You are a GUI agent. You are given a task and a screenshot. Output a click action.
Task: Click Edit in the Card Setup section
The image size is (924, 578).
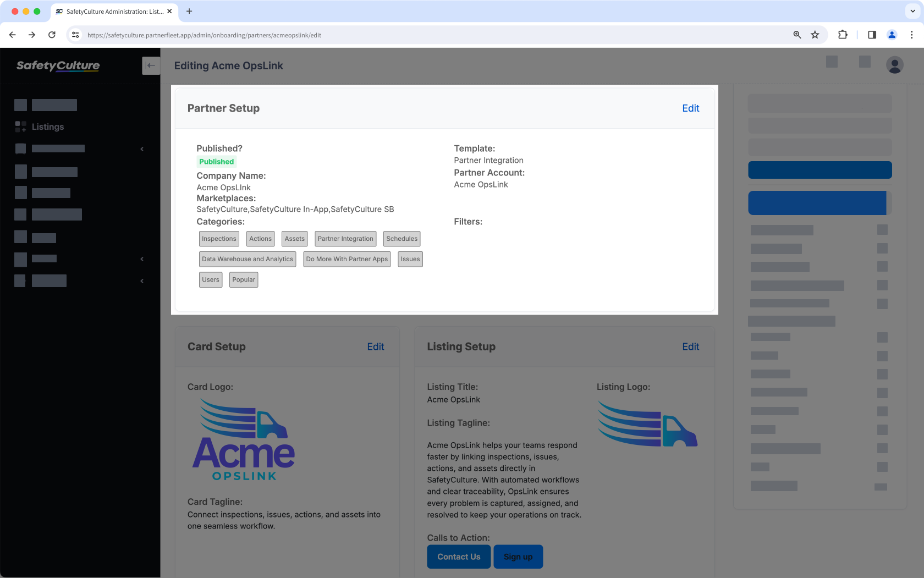(376, 346)
